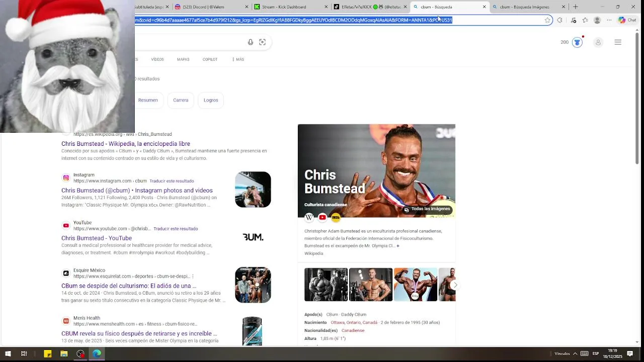
Task: Click the Canadiense nationality link
Action: coord(353,331)
